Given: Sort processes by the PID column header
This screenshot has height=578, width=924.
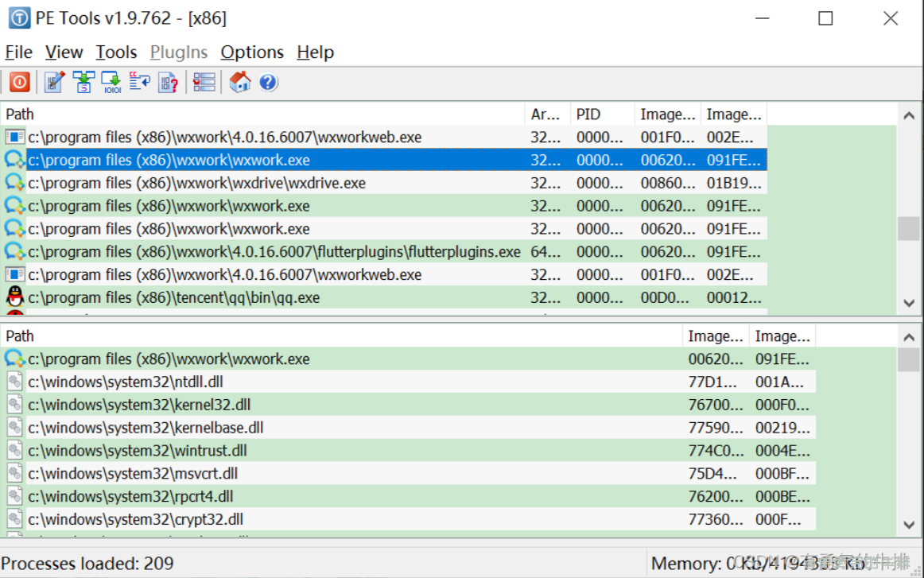Looking at the screenshot, I should pyautogui.click(x=602, y=114).
